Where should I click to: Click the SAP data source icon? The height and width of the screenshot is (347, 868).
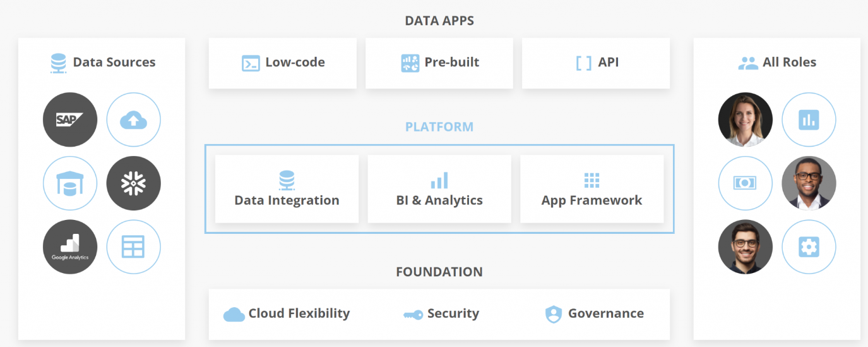pos(70,119)
